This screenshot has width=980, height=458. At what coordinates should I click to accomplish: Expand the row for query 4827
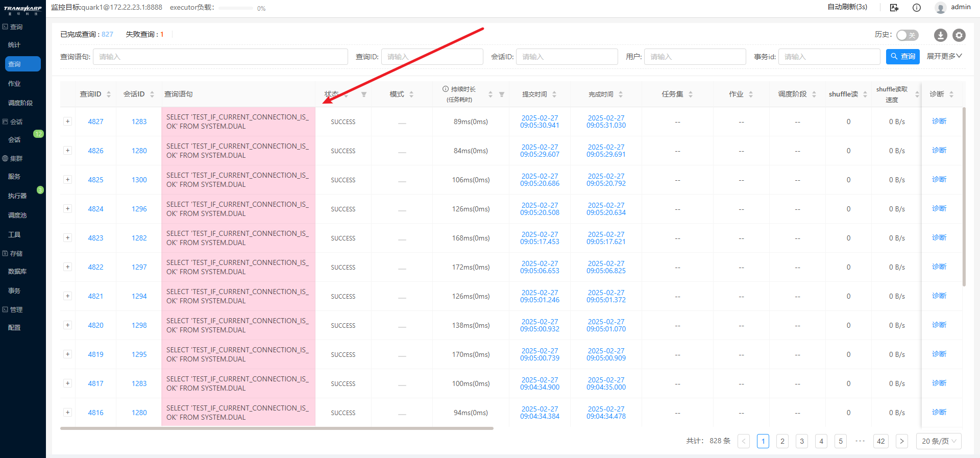67,122
